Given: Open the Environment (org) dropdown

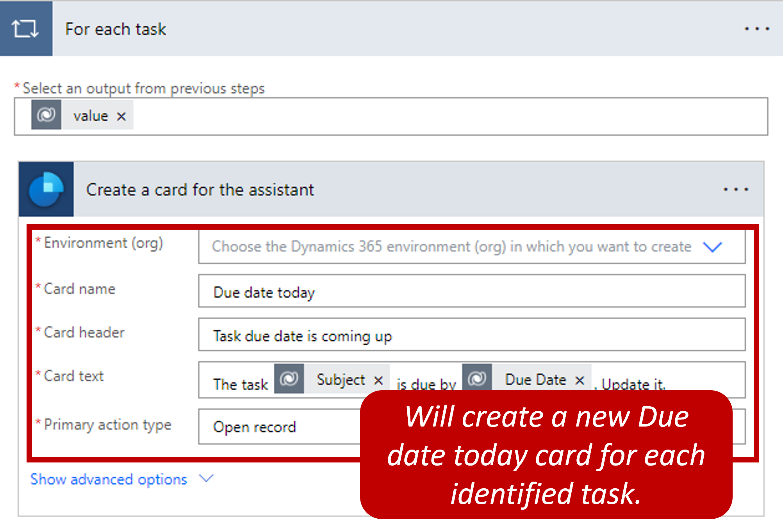Looking at the screenshot, I should coord(472,246).
